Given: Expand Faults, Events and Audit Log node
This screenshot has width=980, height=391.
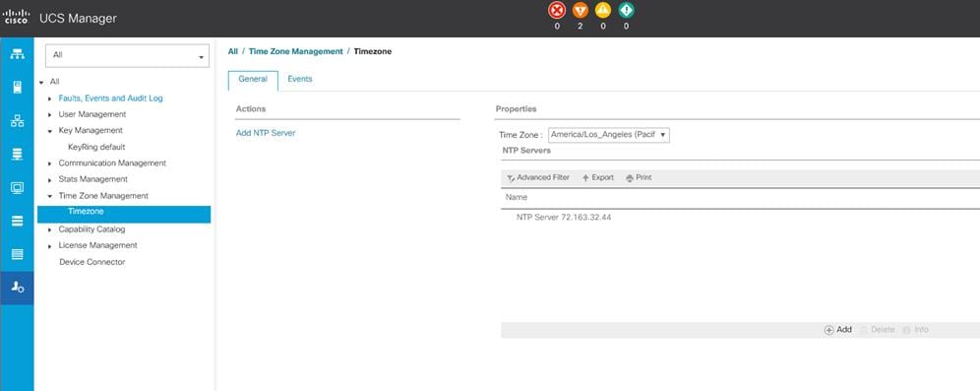Looking at the screenshot, I should (x=50, y=98).
